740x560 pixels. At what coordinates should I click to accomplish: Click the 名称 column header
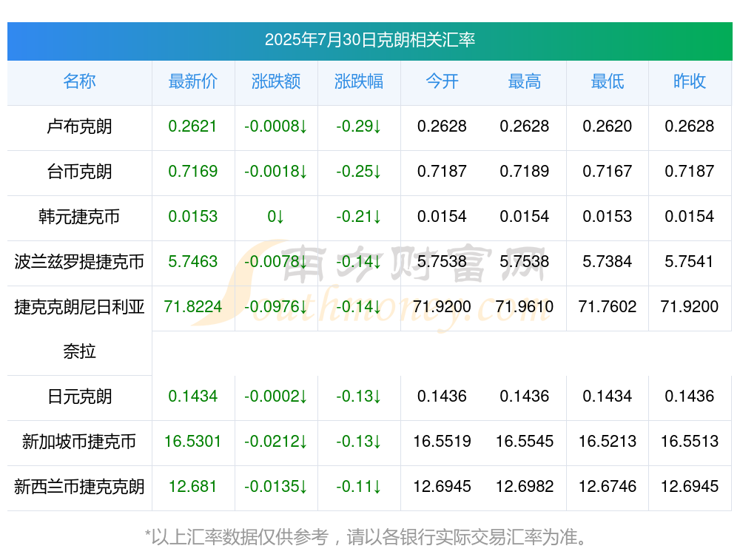79,81
